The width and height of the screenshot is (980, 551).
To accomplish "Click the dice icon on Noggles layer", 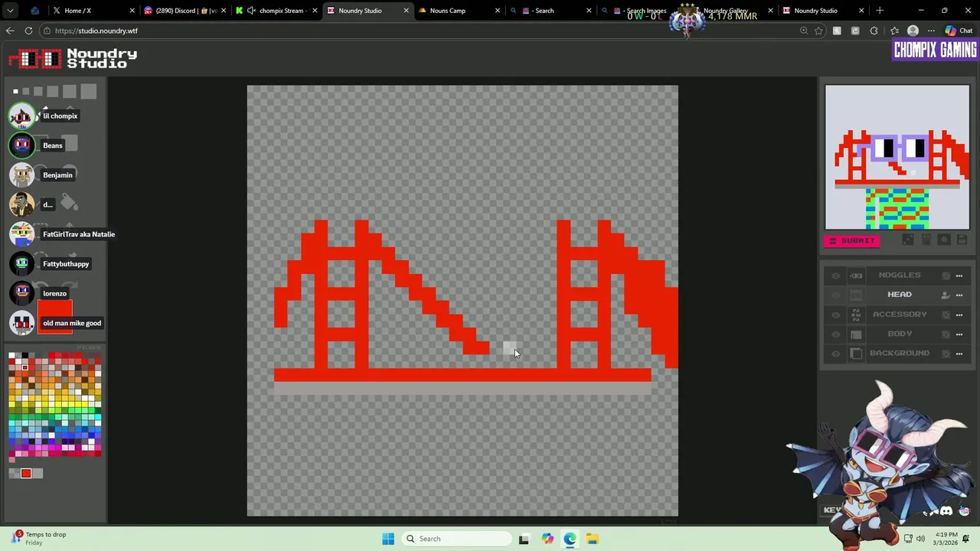I will (x=946, y=275).
